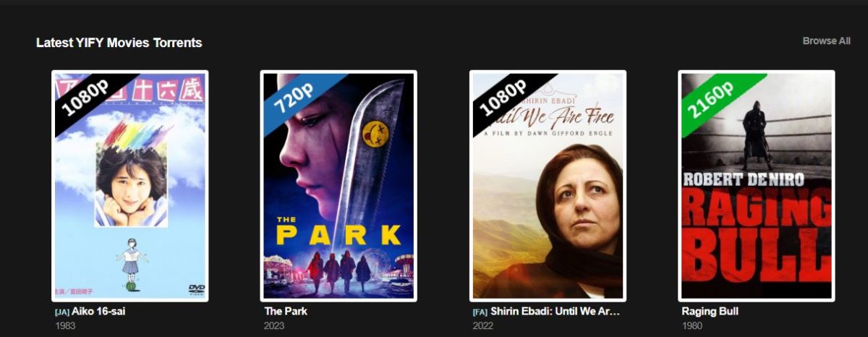The height and width of the screenshot is (337, 868).
Task: Click the 1980 year under Raging Bull
Action: point(692,326)
